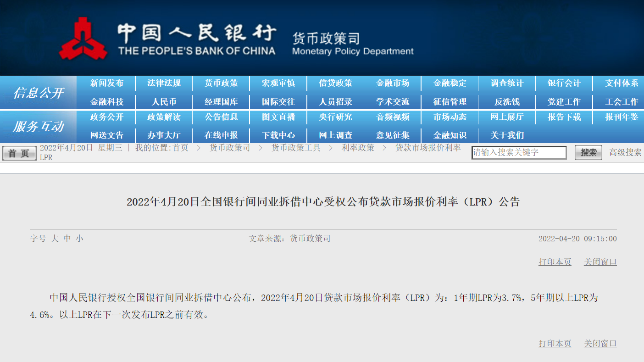This screenshot has height=362, width=644.
Task: Open 政务公开 in the service menu
Action: 107,117
